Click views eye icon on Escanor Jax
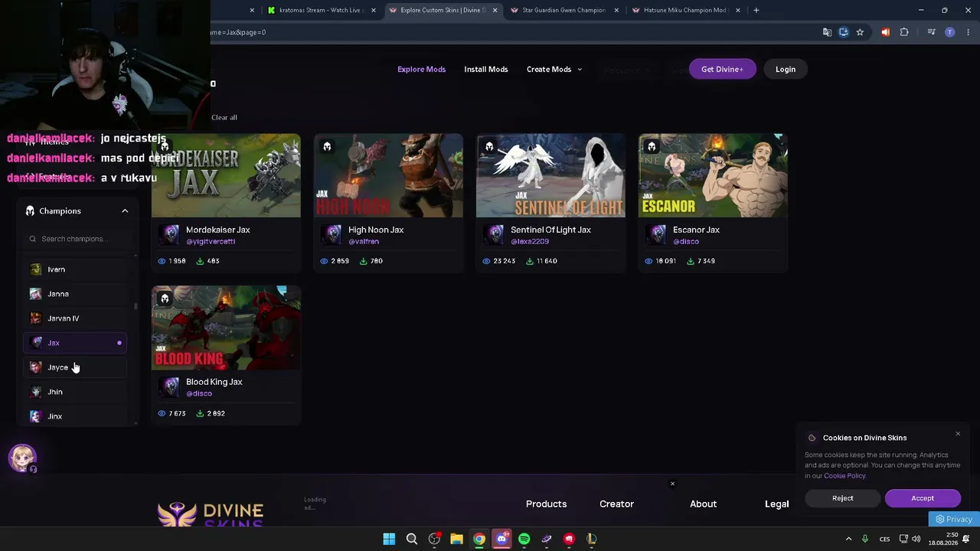 click(x=649, y=261)
